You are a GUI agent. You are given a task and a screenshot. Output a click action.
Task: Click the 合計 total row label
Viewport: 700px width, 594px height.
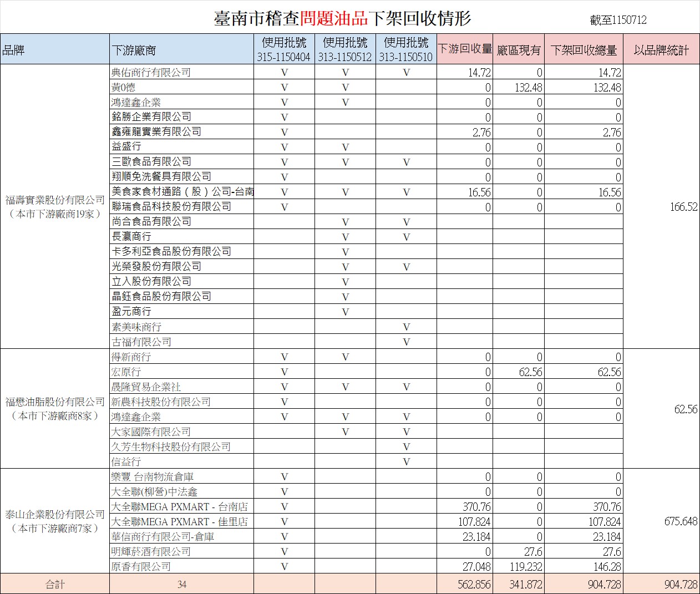tap(55, 584)
